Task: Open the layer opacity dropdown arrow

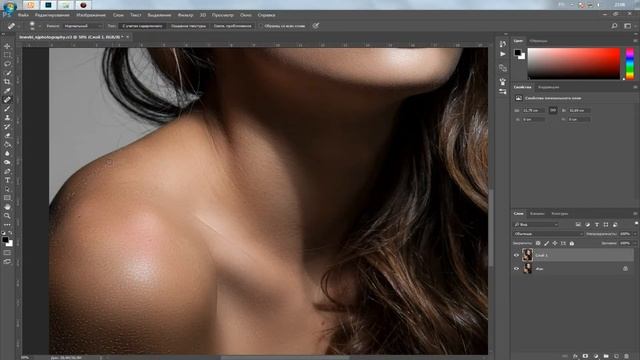Action: (x=635, y=234)
